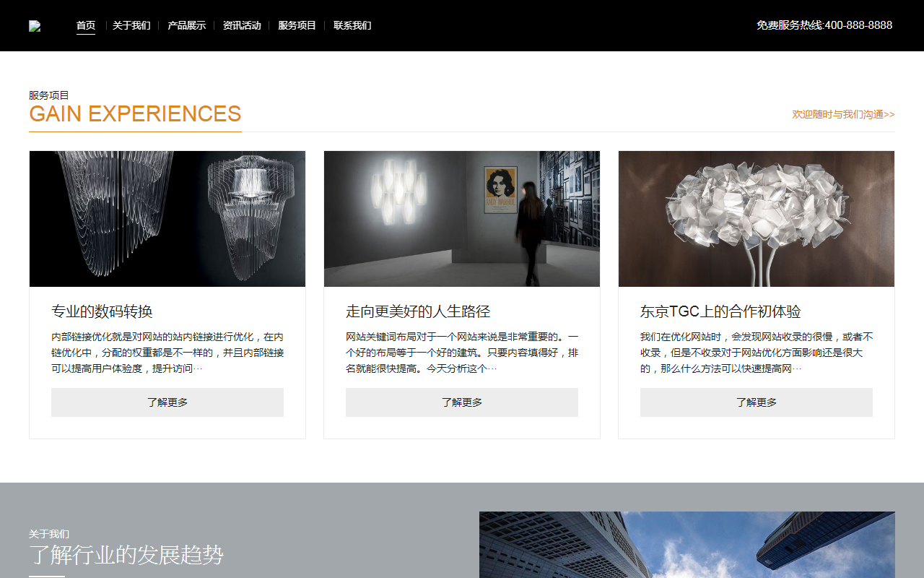Click 了解更多 under 走向更美好的人生路径

(x=462, y=402)
